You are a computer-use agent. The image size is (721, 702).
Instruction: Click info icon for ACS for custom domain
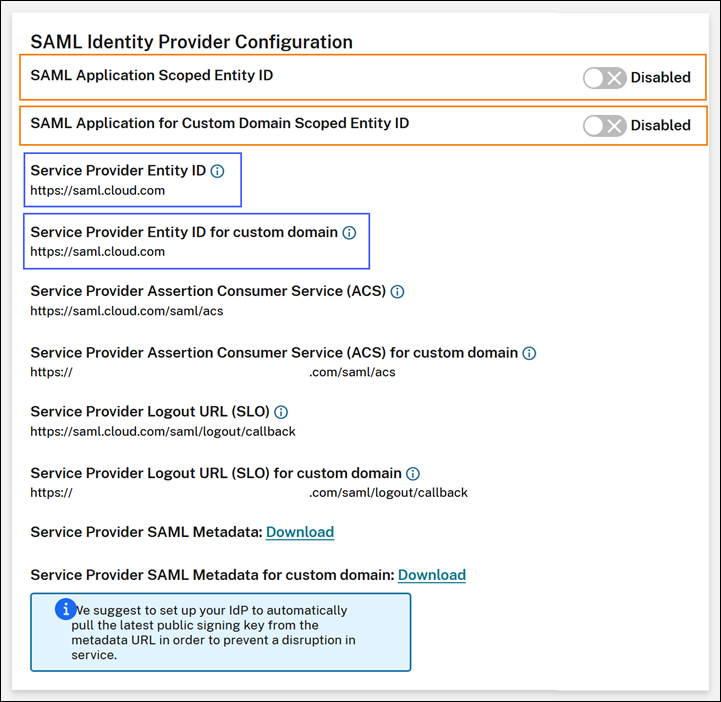[529, 353]
